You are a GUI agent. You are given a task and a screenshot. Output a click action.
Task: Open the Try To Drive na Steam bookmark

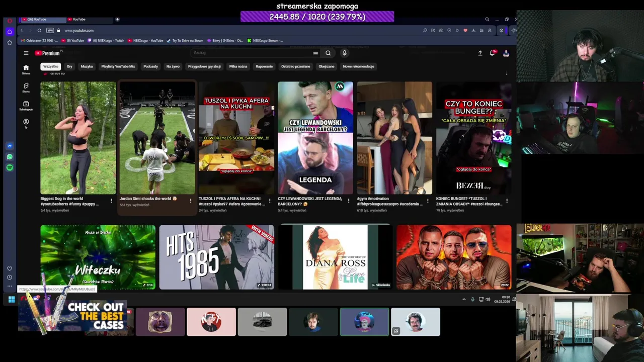[185, 40]
